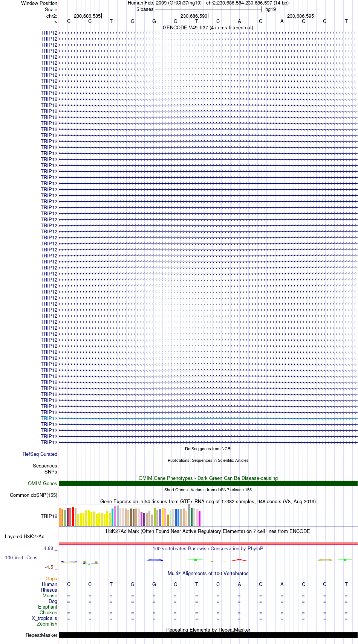Click the ---> strand direction label

coord(53,22)
